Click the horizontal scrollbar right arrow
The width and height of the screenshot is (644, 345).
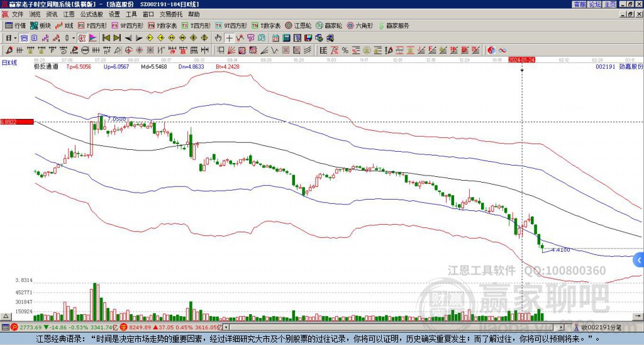[x=561, y=327]
